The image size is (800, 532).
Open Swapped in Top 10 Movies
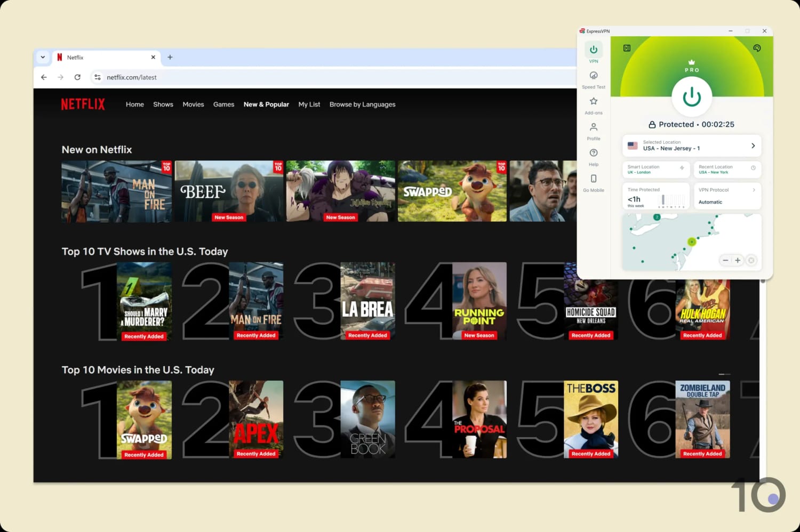(x=144, y=420)
